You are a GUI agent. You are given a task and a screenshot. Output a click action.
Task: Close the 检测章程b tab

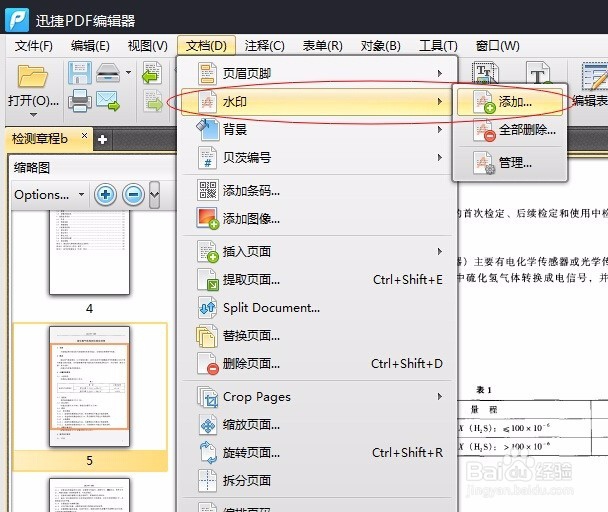tap(84, 136)
